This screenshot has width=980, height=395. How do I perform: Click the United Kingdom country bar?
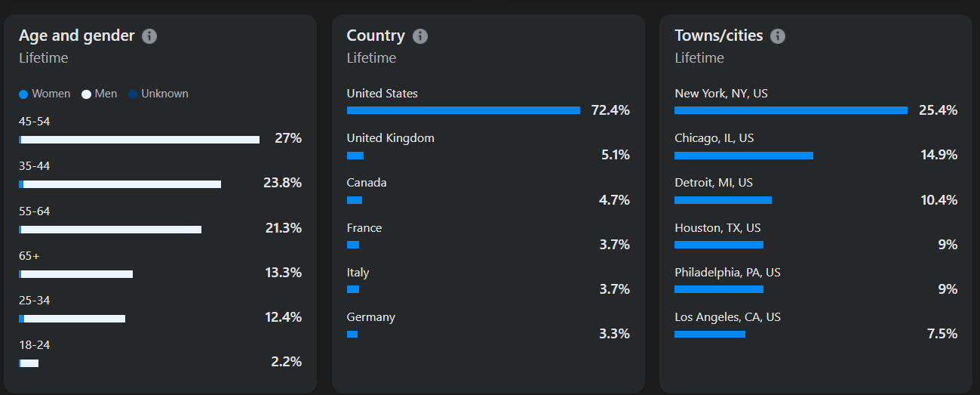[355, 156]
